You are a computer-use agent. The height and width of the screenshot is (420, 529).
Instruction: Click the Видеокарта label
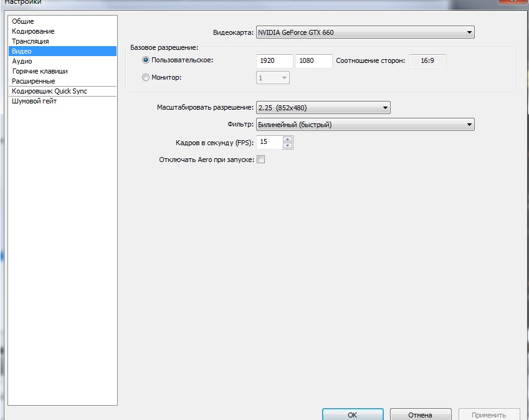click(x=233, y=33)
